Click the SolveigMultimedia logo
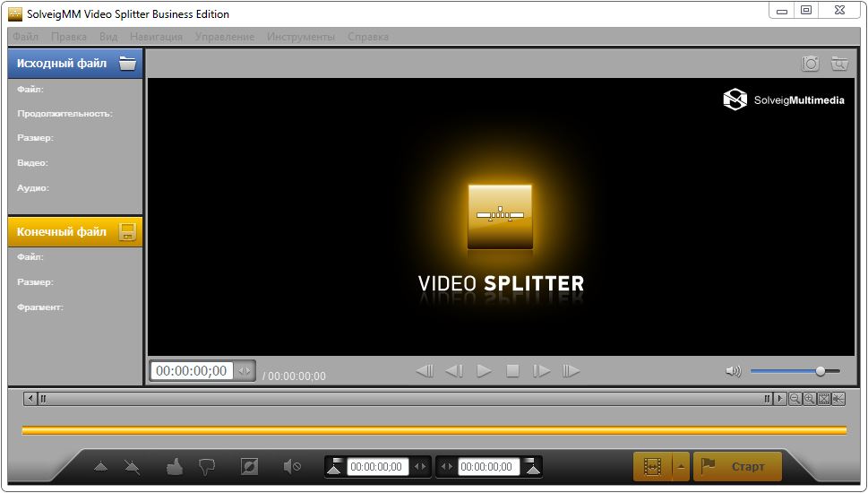 (783, 99)
